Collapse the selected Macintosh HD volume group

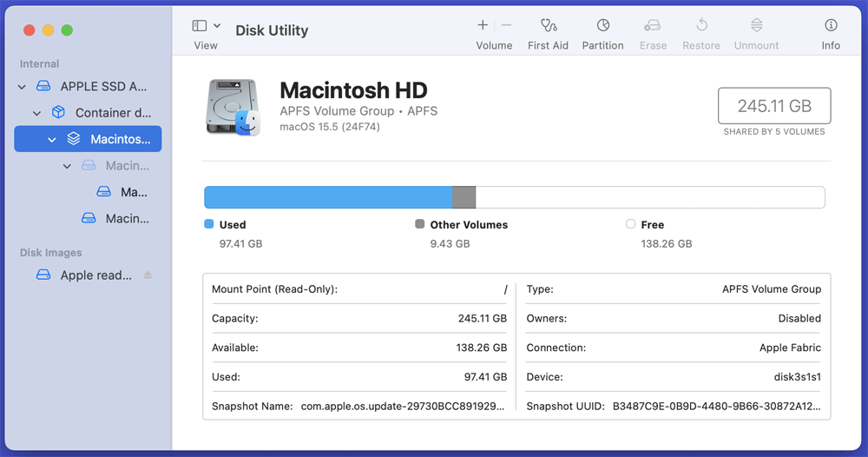click(52, 139)
